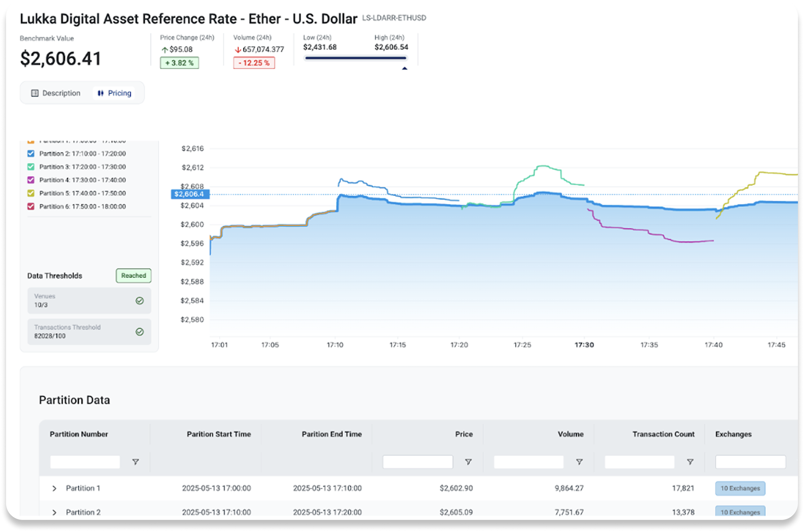Image resolution: width=804 pixels, height=532 pixels.
Task: Sort by Parition End Time column header
Action: click(332, 434)
